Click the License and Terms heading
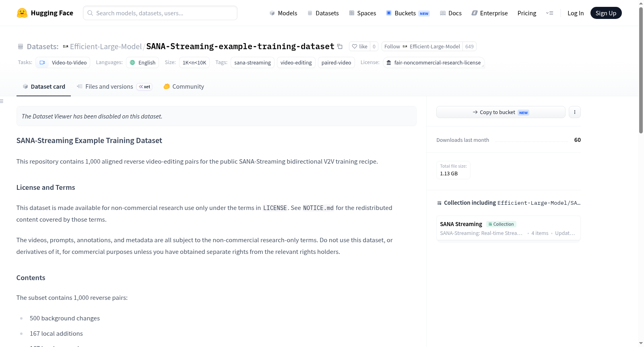Viewport: 644px width, 347px height. coord(45,187)
